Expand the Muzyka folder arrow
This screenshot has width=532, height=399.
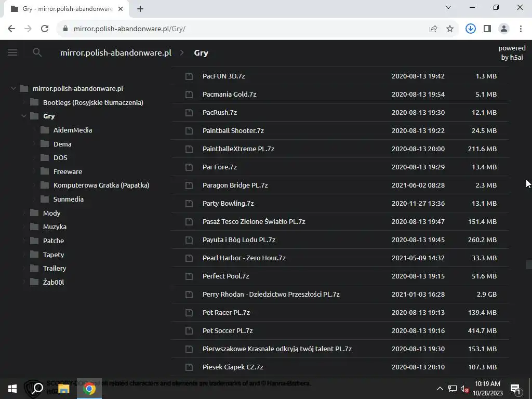pos(24,227)
